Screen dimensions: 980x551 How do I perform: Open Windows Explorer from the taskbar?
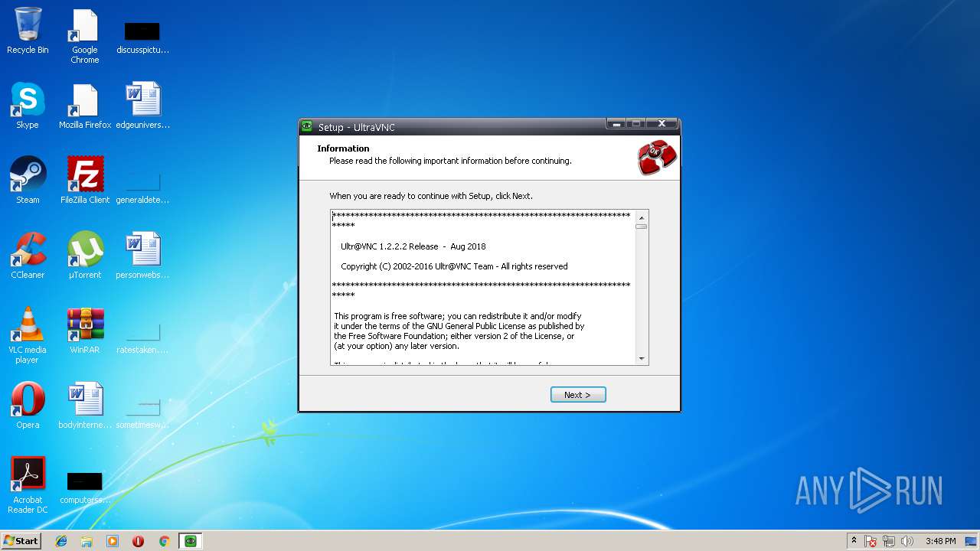87,541
